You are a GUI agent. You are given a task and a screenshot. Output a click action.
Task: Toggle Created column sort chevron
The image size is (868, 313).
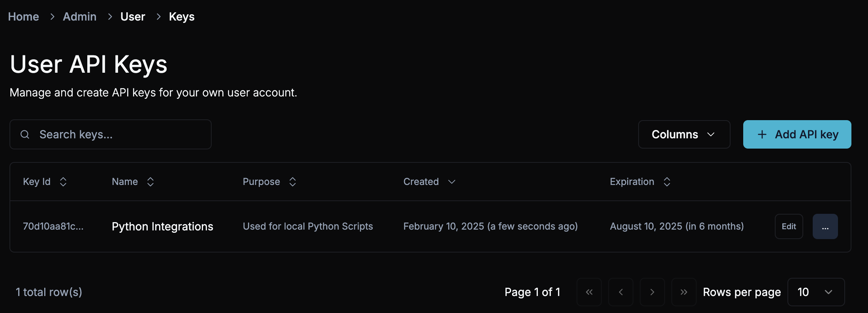[452, 182]
